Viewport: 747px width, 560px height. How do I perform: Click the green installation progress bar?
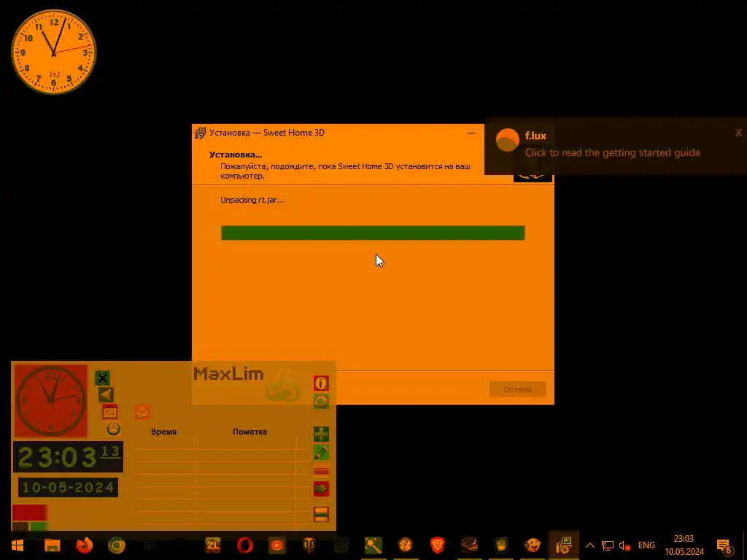tap(373, 233)
